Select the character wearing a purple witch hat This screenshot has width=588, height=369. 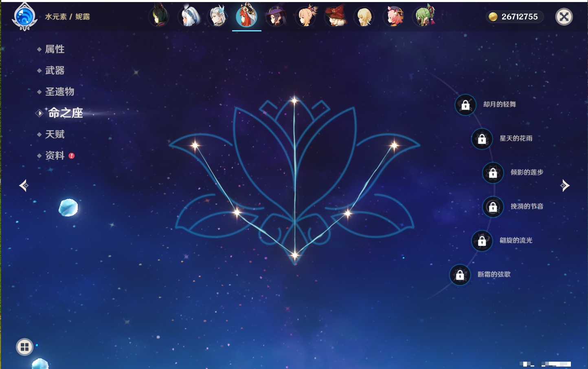click(x=276, y=17)
